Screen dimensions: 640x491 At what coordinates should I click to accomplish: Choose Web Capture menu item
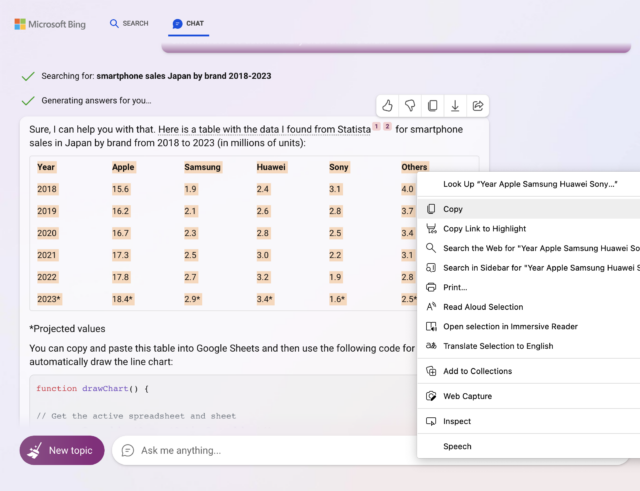(529, 396)
